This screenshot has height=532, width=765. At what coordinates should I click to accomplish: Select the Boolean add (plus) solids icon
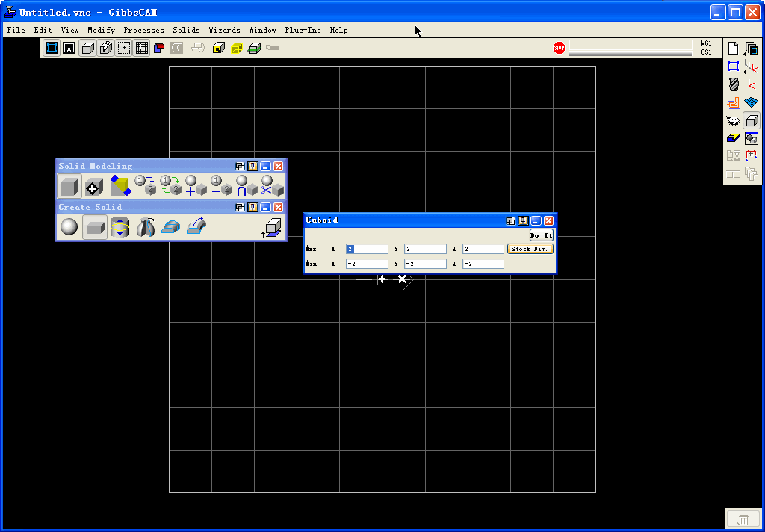[x=196, y=186]
